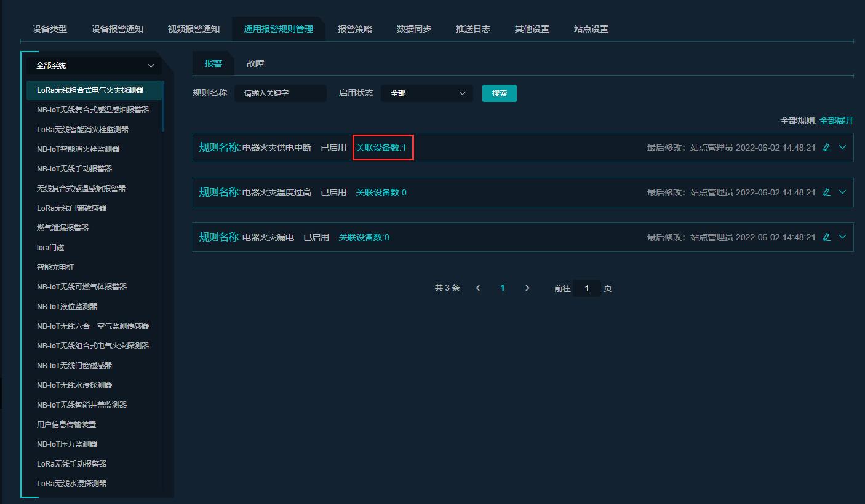Switch to the 视频报警通知 tab
The image size is (865, 504).
(194, 29)
